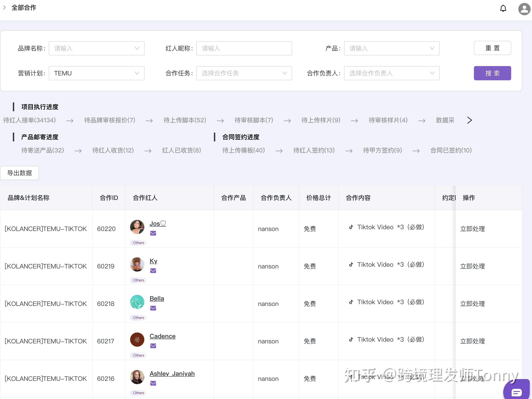This screenshot has height=399, width=532.
Task: Click the 重置 button
Action: tap(492, 48)
